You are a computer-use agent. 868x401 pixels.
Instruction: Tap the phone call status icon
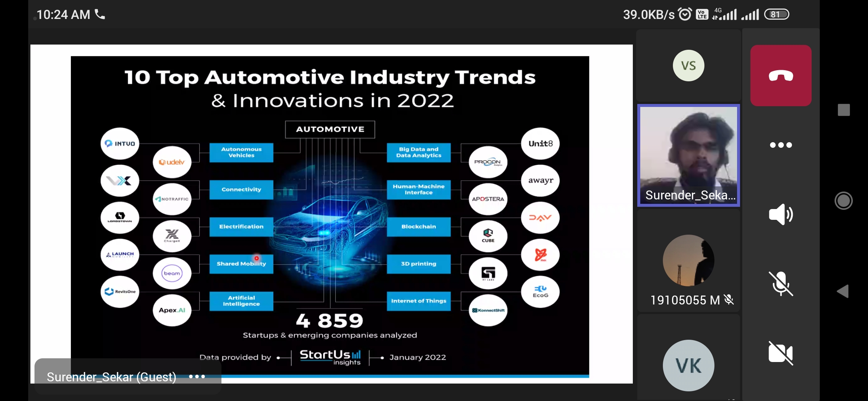(x=100, y=14)
